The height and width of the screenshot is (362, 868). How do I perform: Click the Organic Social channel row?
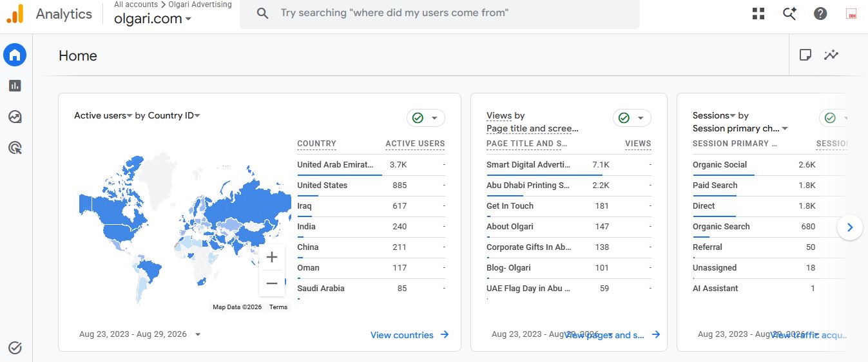(770, 165)
